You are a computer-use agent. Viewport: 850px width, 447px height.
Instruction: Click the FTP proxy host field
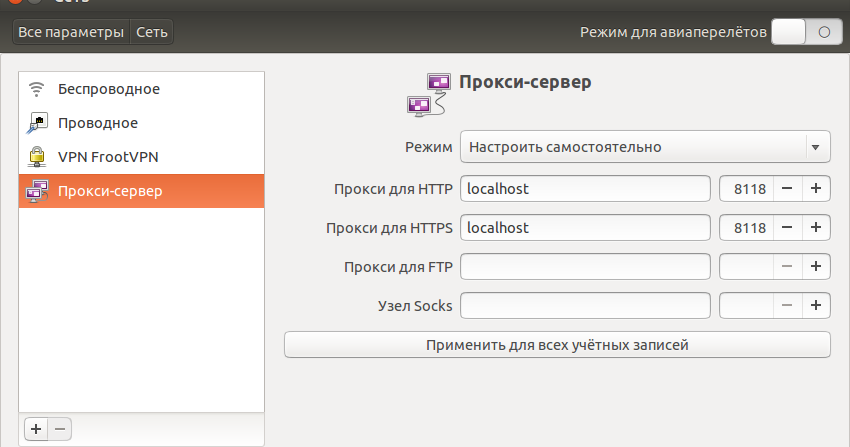pos(585,267)
